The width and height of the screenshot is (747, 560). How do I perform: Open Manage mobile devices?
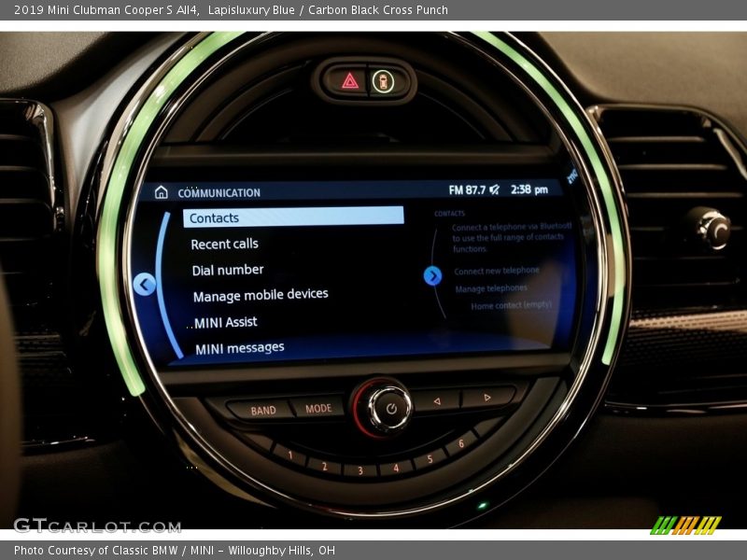pyautogui.click(x=261, y=295)
